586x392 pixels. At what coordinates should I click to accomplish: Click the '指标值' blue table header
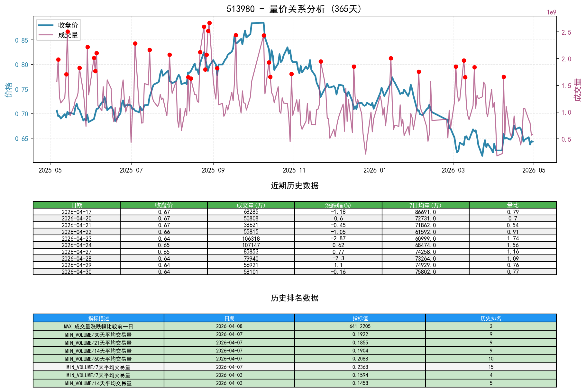[x=360, y=318]
